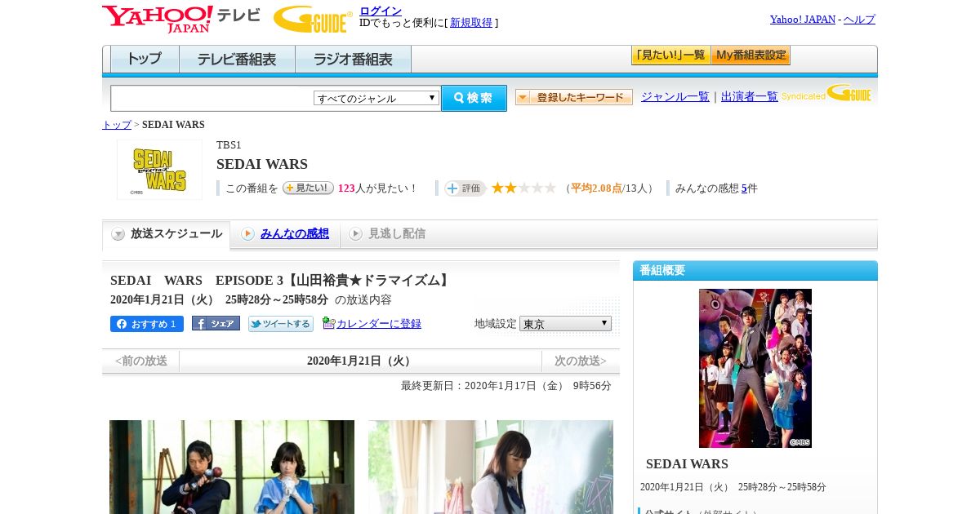The image size is (980, 514).
Task: Go to the トップ navigation tab
Action: click(x=145, y=60)
